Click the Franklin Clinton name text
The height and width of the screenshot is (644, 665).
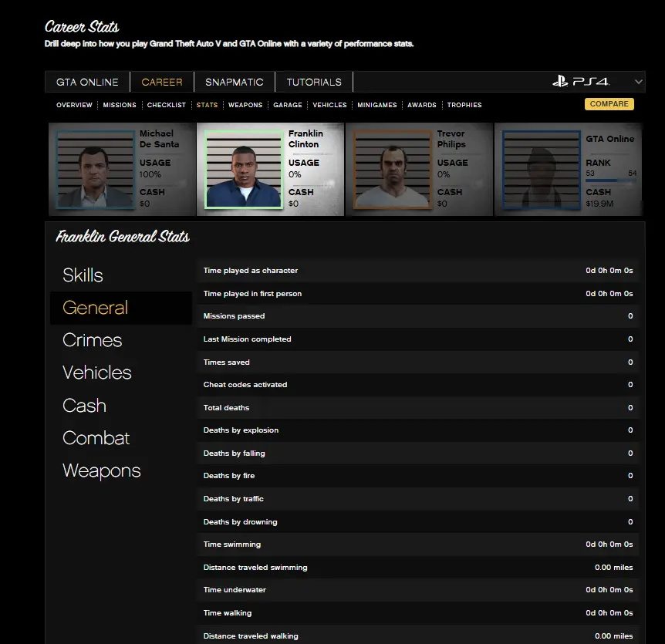[x=305, y=139]
